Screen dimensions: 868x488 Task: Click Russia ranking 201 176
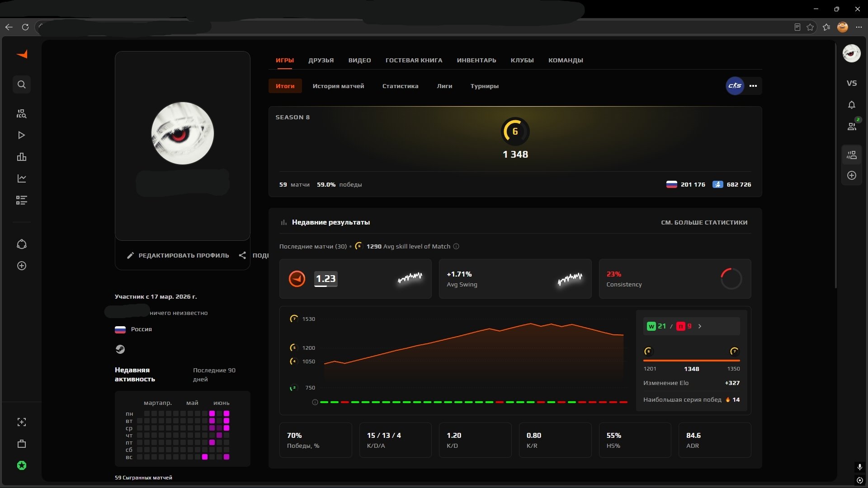pyautogui.click(x=686, y=184)
